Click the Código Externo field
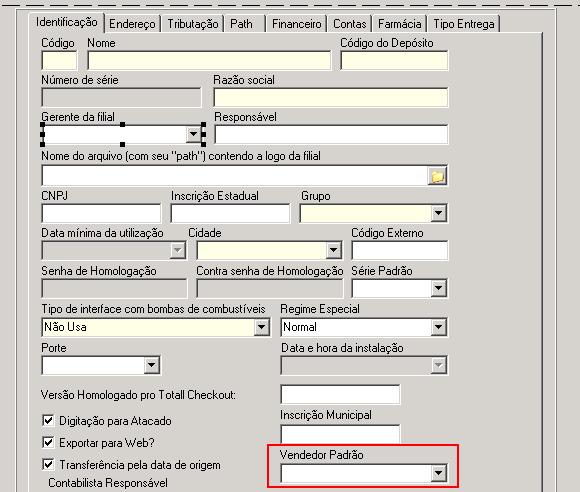 399,250
